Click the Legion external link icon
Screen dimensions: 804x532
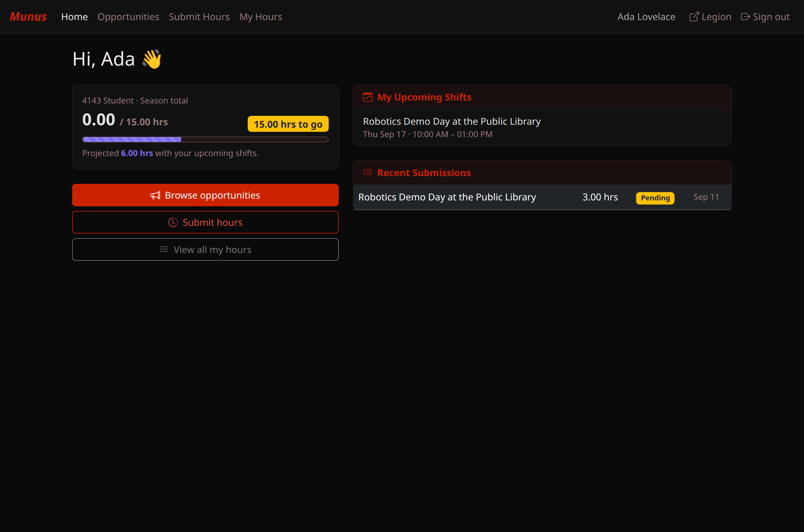(x=694, y=17)
